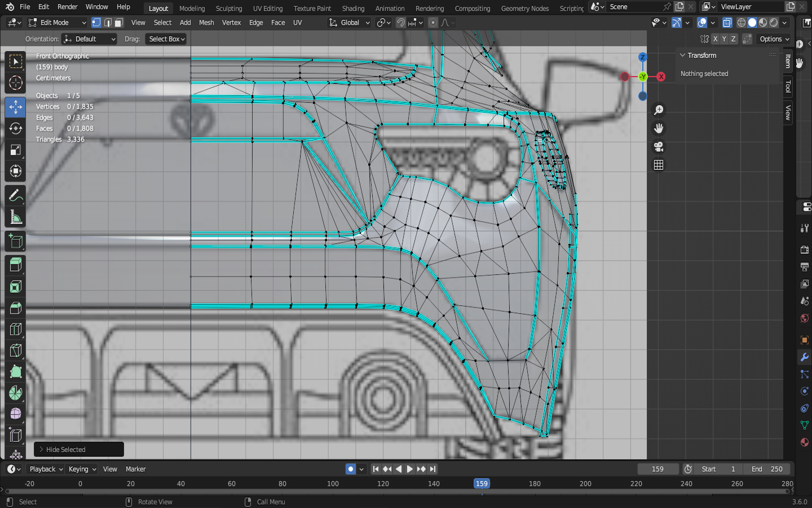Activate the Spin tool
Viewport: 812px width, 508px height.
[x=15, y=393]
